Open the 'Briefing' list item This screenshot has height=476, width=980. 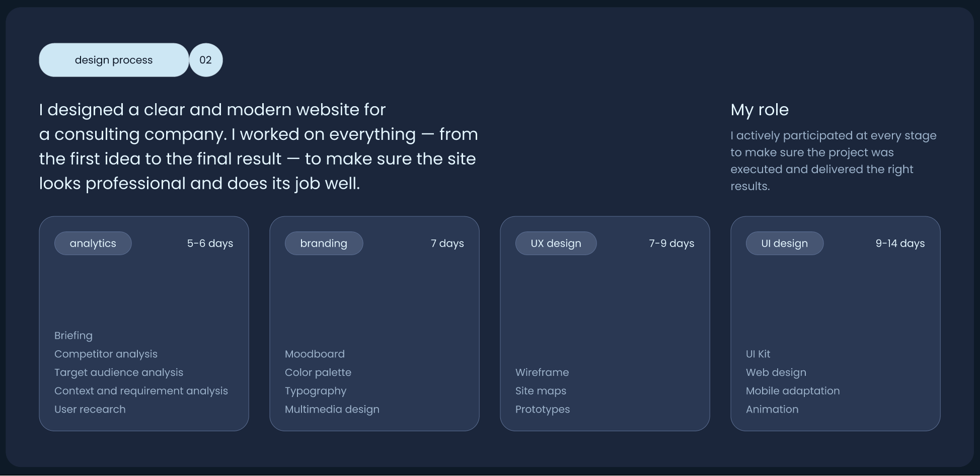click(73, 335)
